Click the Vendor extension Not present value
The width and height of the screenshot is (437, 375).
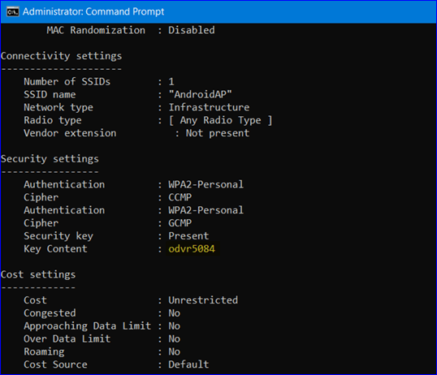tap(218, 133)
